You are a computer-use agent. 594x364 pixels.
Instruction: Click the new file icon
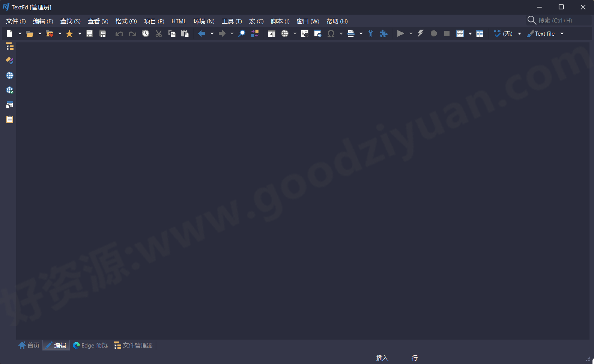[x=10, y=34]
